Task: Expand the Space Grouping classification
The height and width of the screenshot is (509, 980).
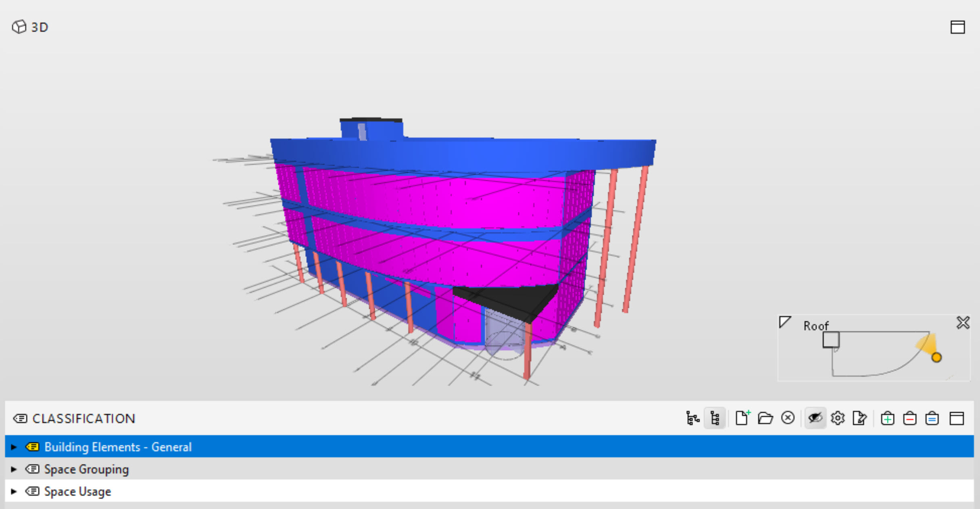Action: tap(13, 469)
